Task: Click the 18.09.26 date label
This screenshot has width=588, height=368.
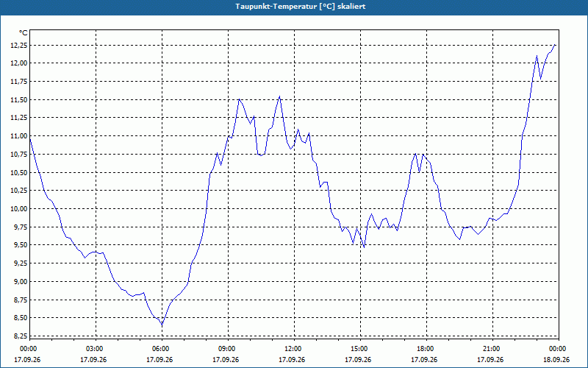Action: click(x=556, y=360)
